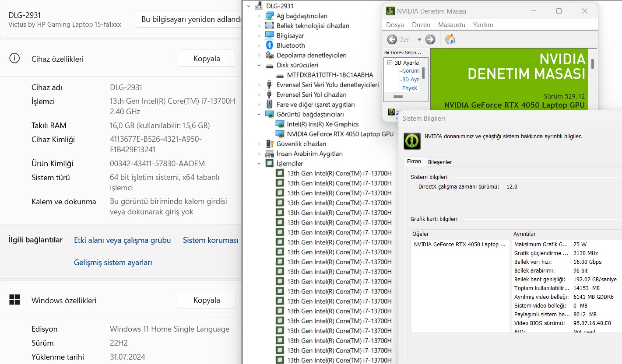622x364 pixels.
Task: Open the Geri history dropdown arrow
Action: [419, 39]
